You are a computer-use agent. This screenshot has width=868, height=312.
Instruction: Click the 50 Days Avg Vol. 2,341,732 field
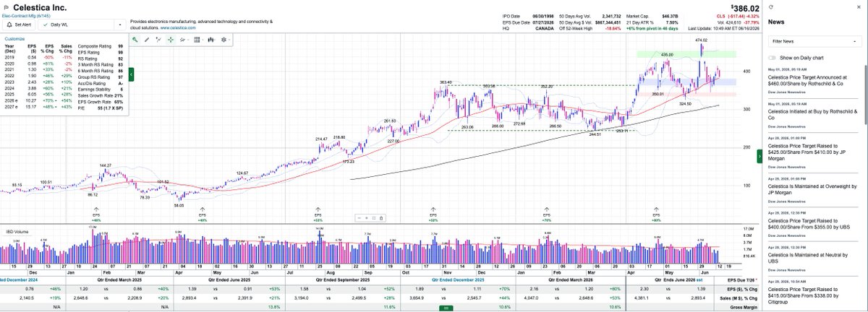pyautogui.click(x=590, y=15)
